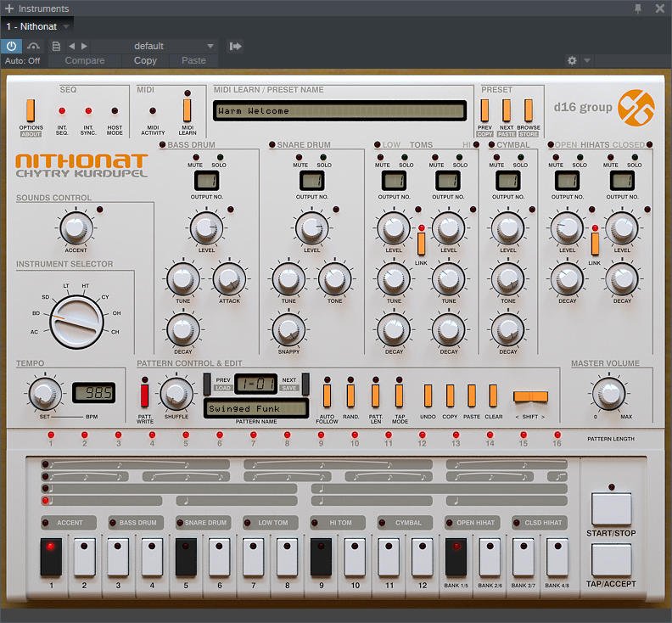Screen dimensions: 672x623
Task: Activate the MIDI LEARN orange switch
Action: point(187,110)
